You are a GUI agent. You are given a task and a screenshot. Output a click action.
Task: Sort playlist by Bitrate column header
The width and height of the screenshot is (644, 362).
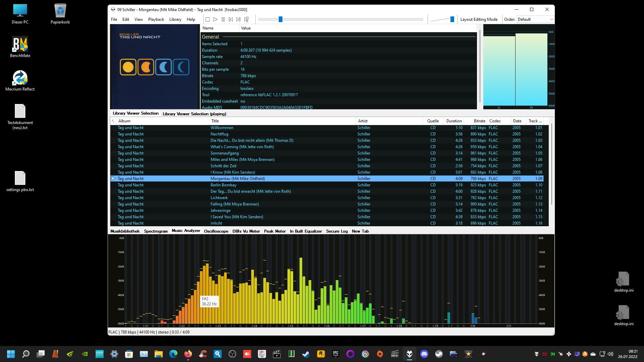476,121
